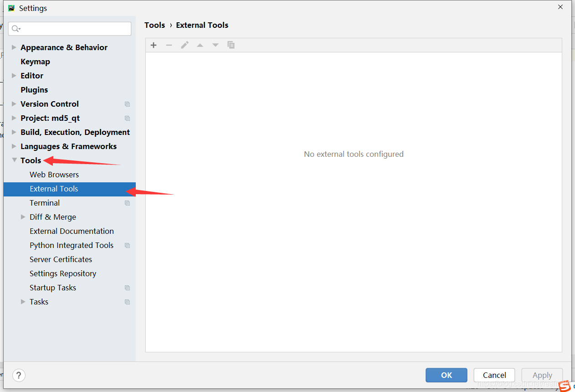This screenshot has height=392, width=575.
Task: Click the Cancel button
Action: coord(494,375)
